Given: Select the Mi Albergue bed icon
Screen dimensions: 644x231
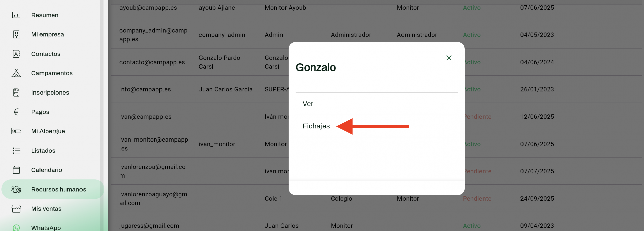Looking at the screenshot, I should click(x=16, y=131).
